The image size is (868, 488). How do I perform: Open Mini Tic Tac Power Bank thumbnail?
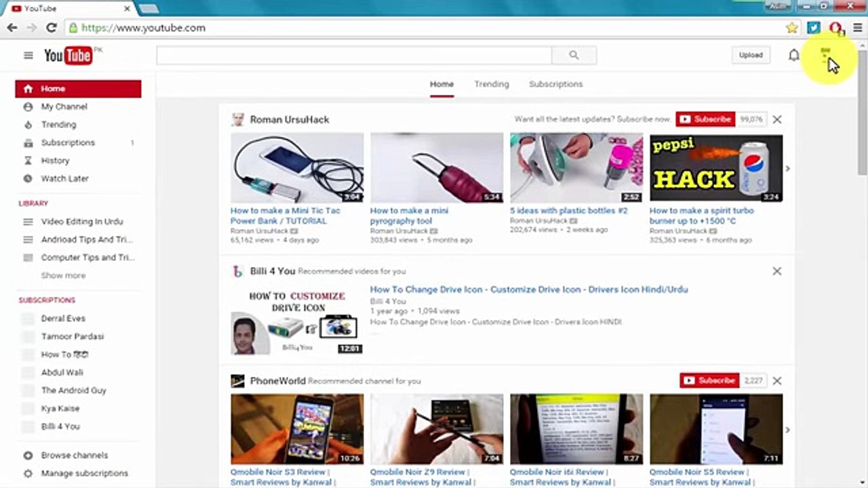(297, 168)
